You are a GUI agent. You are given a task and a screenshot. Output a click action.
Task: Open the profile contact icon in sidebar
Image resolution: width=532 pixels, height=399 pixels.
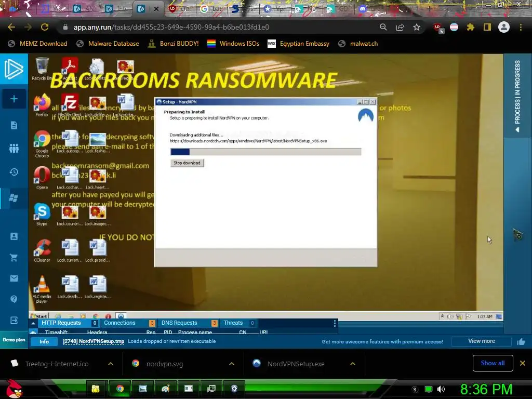click(14, 236)
